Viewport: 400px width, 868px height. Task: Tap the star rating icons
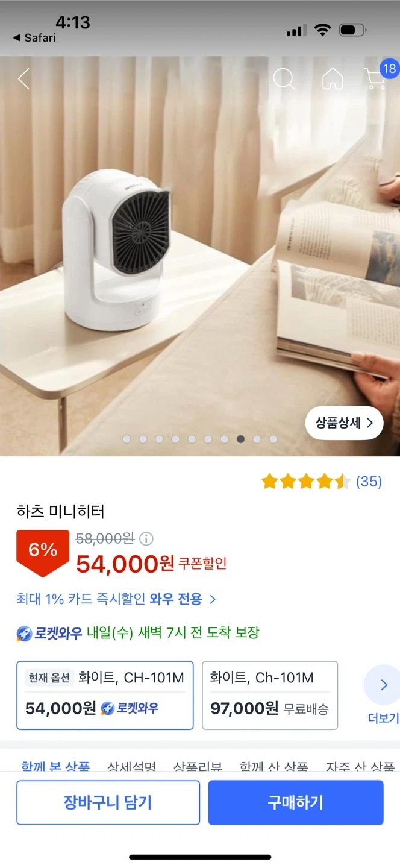(306, 481)
